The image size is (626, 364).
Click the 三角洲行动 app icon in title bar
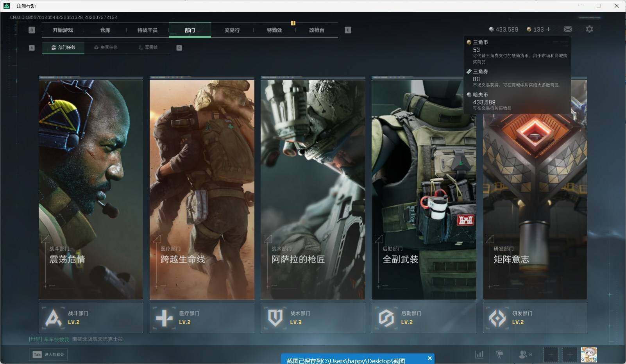pyautogui.click(x=6, y=6)
